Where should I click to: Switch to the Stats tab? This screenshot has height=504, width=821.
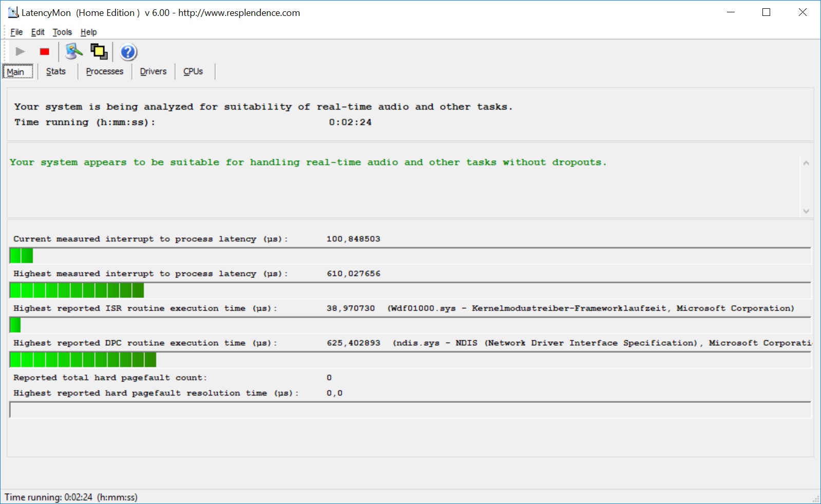coord(56,71)
